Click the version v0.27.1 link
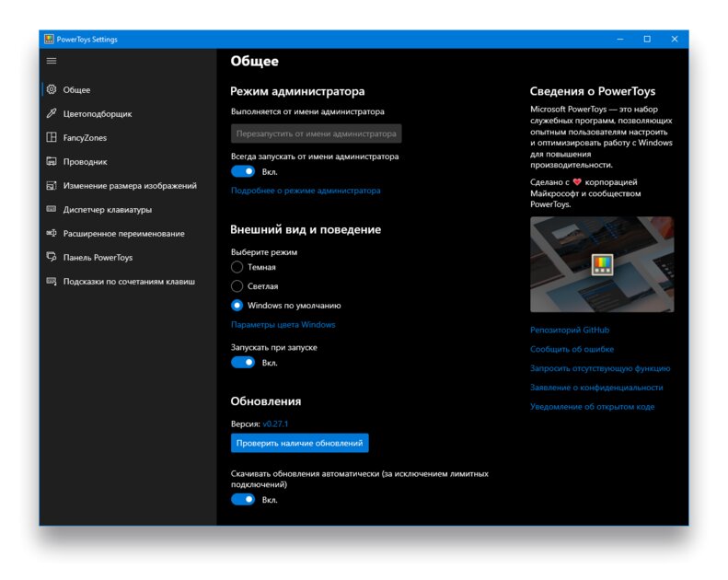This screenshot has height=580, width=728. (x=275, y=423)
